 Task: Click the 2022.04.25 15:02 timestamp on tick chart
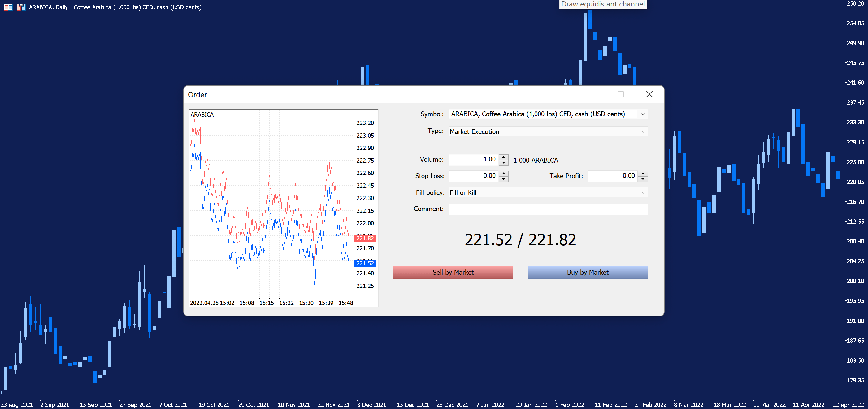coord(212,303)
